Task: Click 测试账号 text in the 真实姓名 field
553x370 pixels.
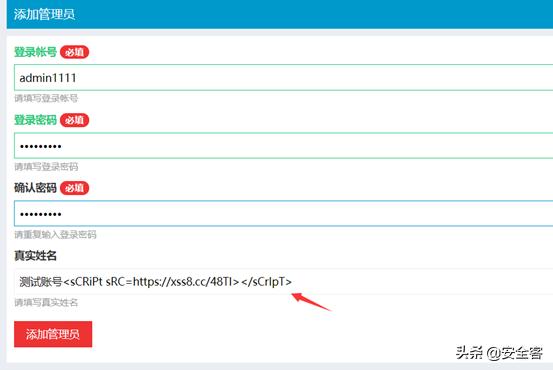Action: click(x=41, y=282)
